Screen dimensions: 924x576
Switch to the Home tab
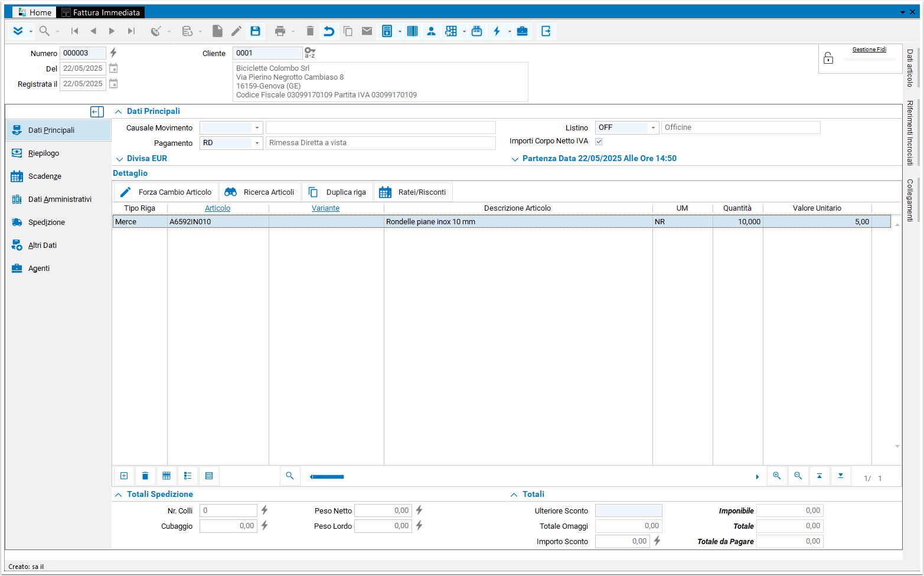[x=34, y=12]
